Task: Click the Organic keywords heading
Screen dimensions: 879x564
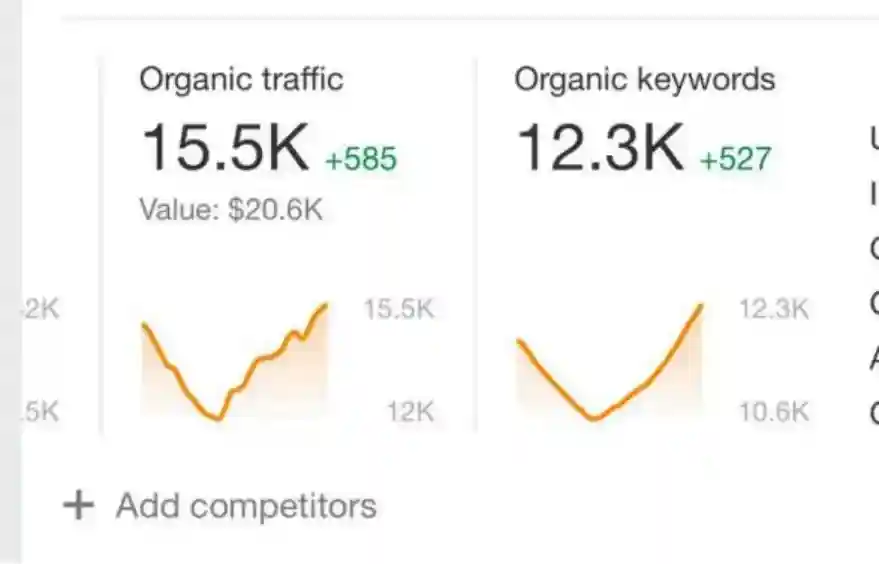Action: point(644,79)
